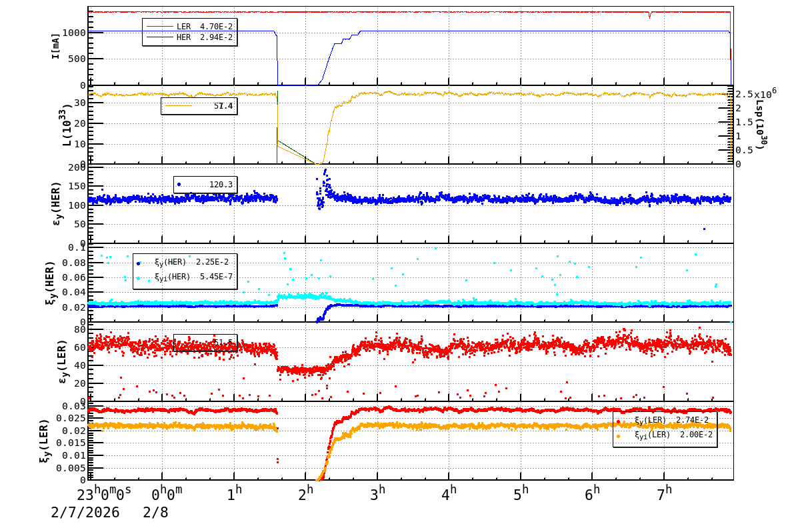Click the 500 tick on current axis
800x532 pixels.
77,59
